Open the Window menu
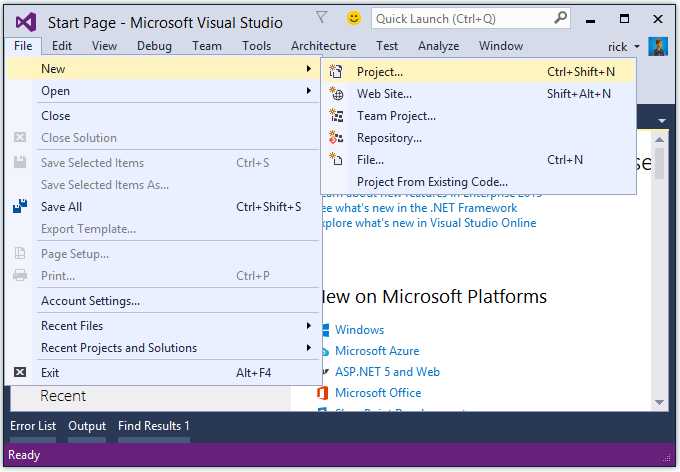This screenshot has height=472, width=680. [x=501, y=46]
